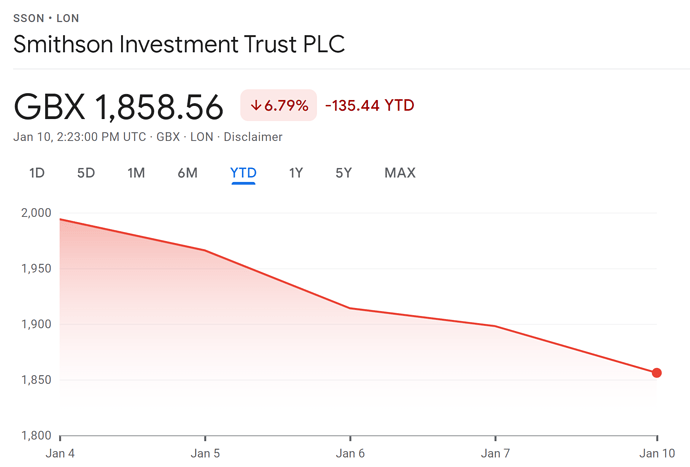
Task: Select the 5Y time range
Action: pos(344,173)
